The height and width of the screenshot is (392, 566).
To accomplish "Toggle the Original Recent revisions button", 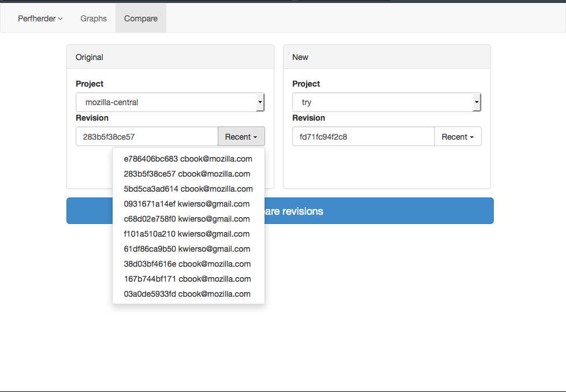I will point(241,137).
